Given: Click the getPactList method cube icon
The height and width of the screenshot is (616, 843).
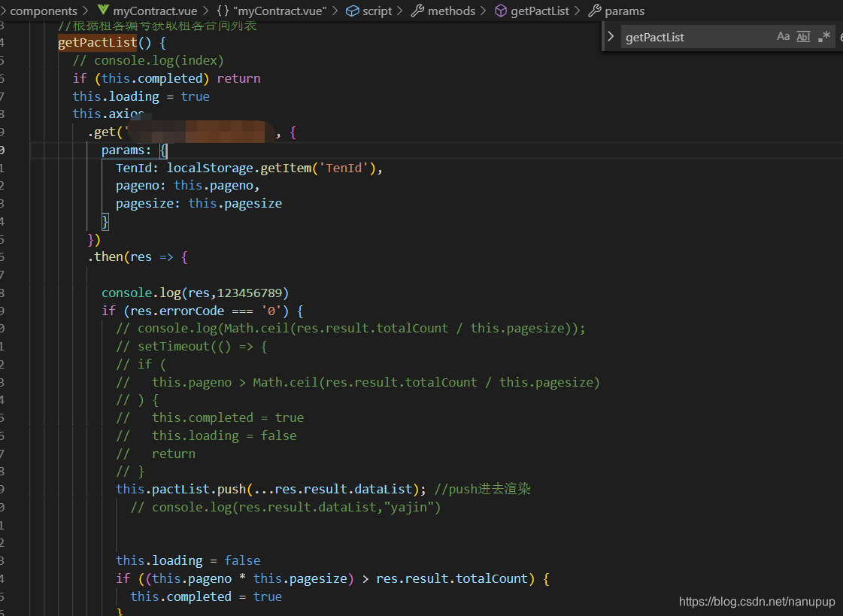Looking at the screenshot, I should tap(501, 11).
